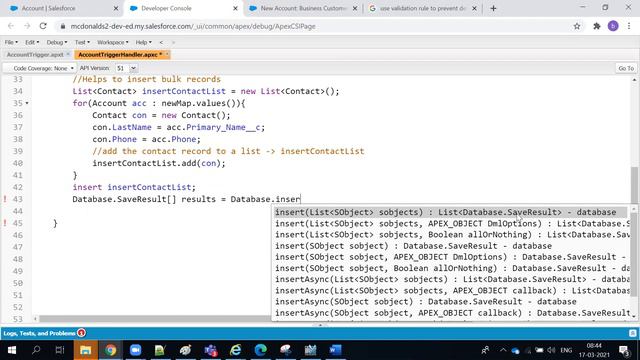Click the error marker on line 43

click(5, 199)
